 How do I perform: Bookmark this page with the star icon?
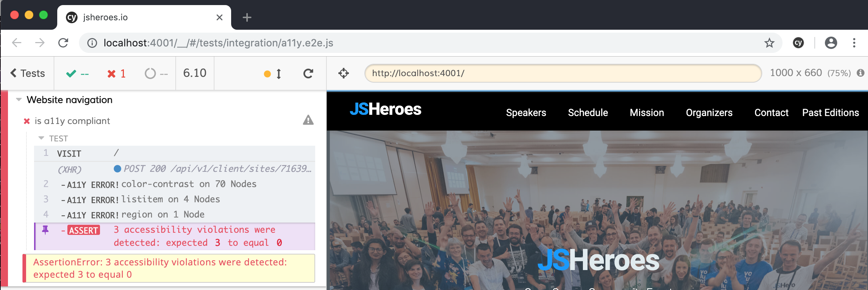769,43
